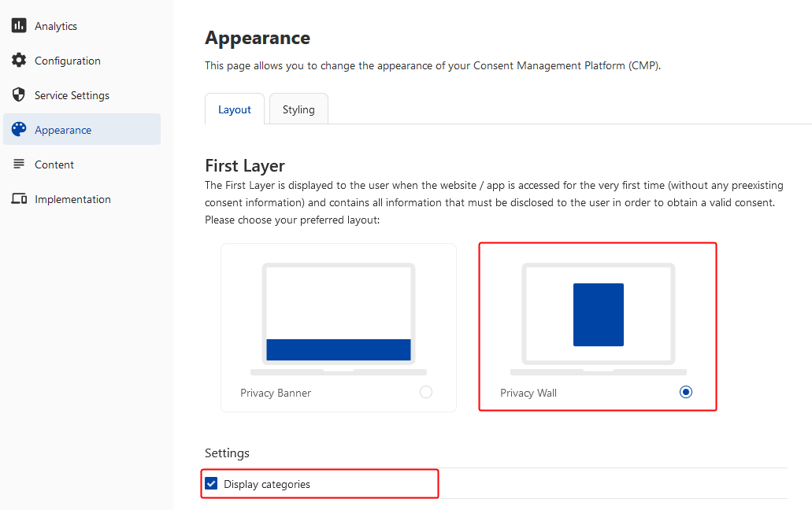Screen dimensions: 812x510
Task: Click the Content lines icon
Action: (x=19, y=164)
